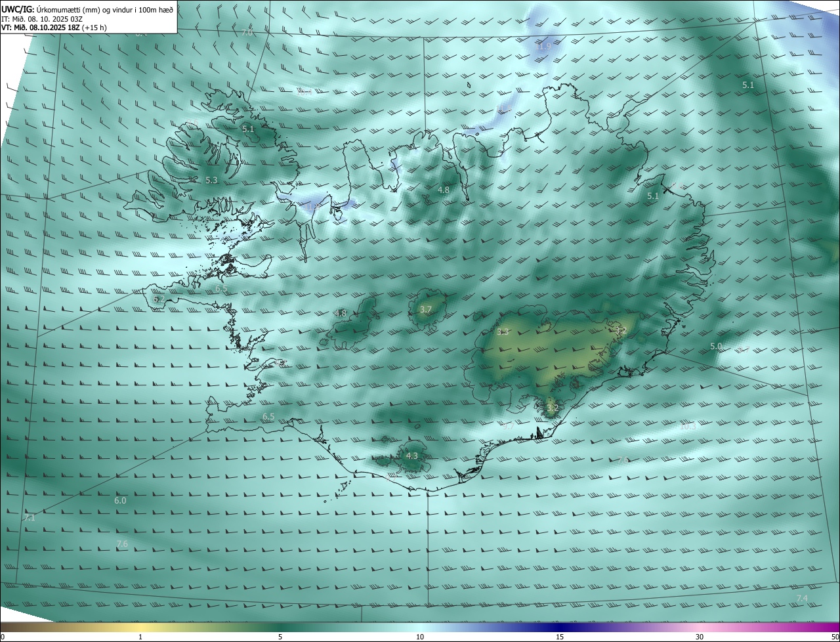
Task: Click the 3.7 value label on the map
Action: point(426,309)
